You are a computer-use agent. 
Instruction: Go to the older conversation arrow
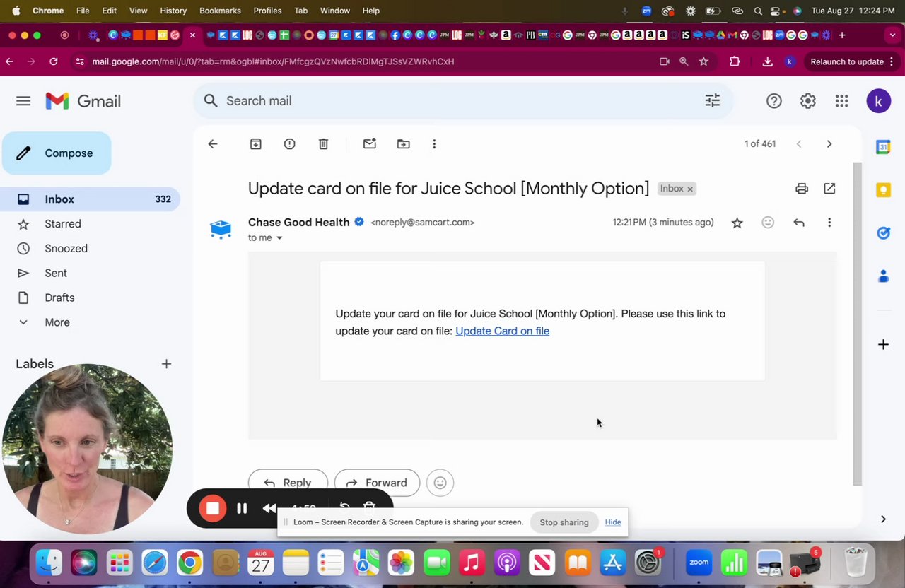pos(829,144)
